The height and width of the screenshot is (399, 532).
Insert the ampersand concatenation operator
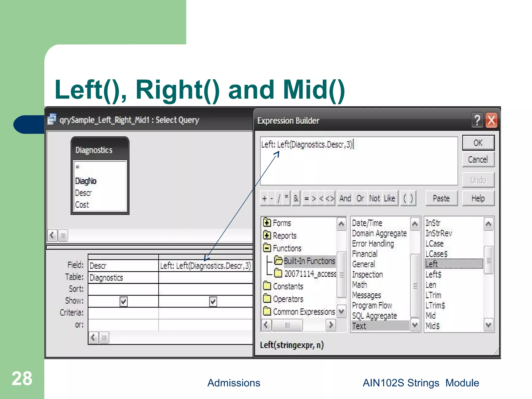[x=296, y=198]
